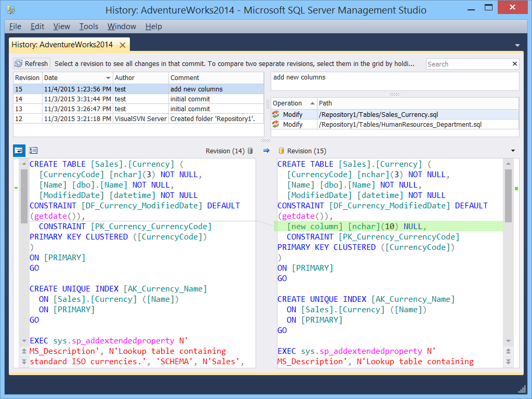
Task: Toggle the word wrap view button
Action: tap(19, 151)
